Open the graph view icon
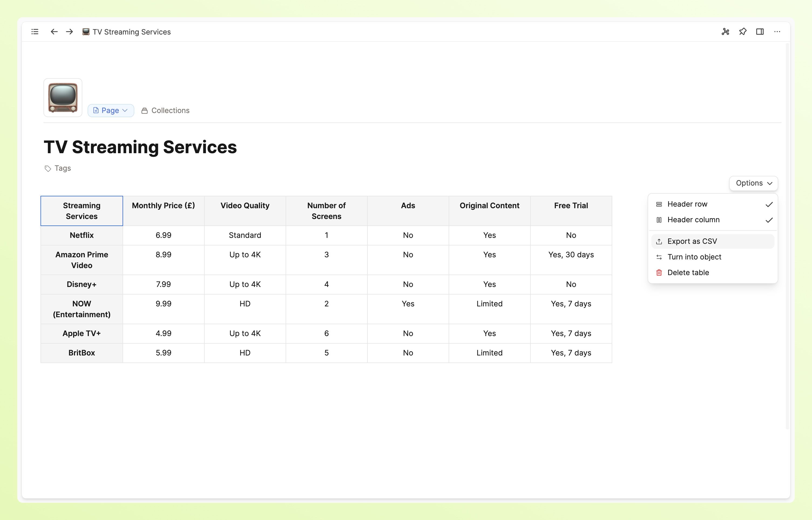This screenshot has width=812, height=520. 726,31
